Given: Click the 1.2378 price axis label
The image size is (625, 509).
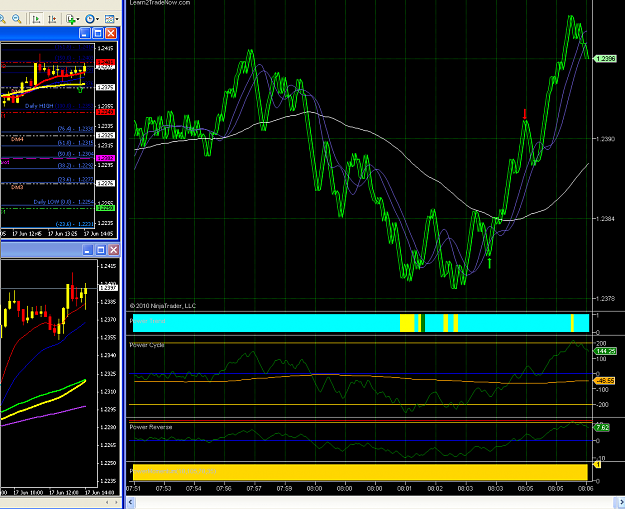Looking at the screenshot, I should click(x=605, y=298).
